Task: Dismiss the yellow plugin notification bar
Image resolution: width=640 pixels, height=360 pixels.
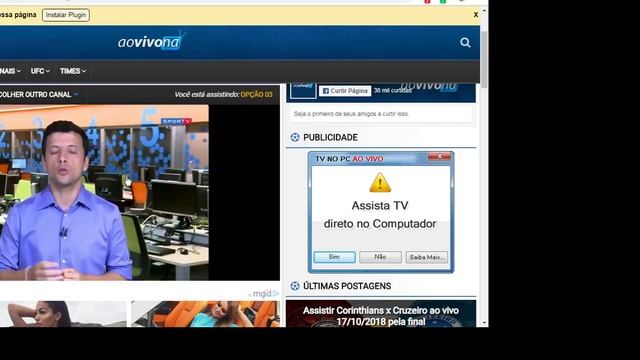Action: click(x=476, y=15)
